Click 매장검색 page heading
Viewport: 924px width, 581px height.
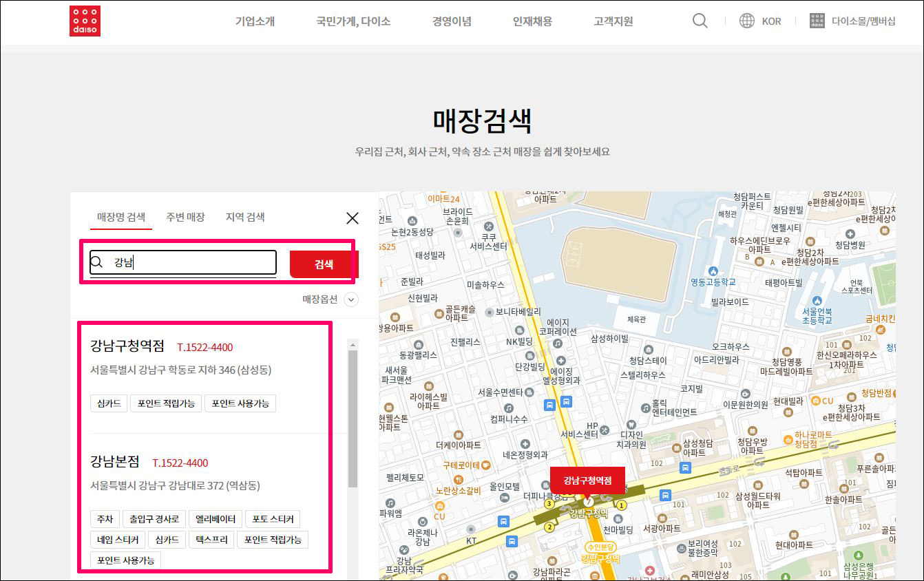point(482,120)
